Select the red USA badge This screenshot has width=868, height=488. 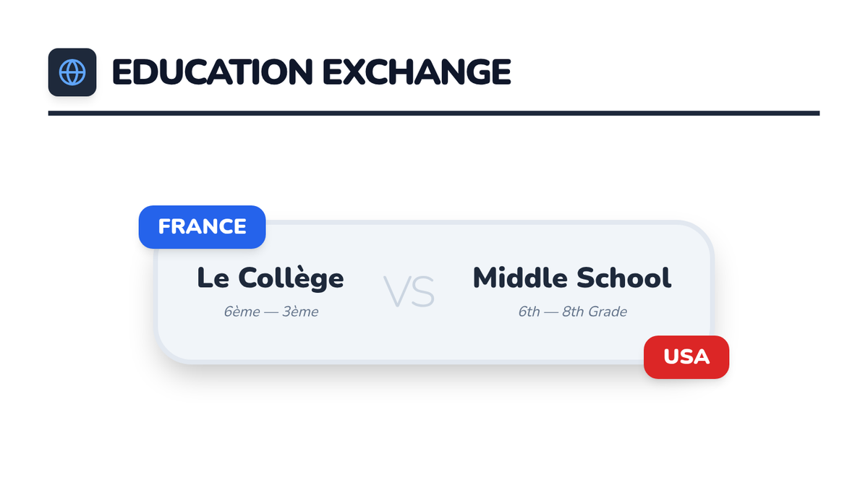(686, 357)
